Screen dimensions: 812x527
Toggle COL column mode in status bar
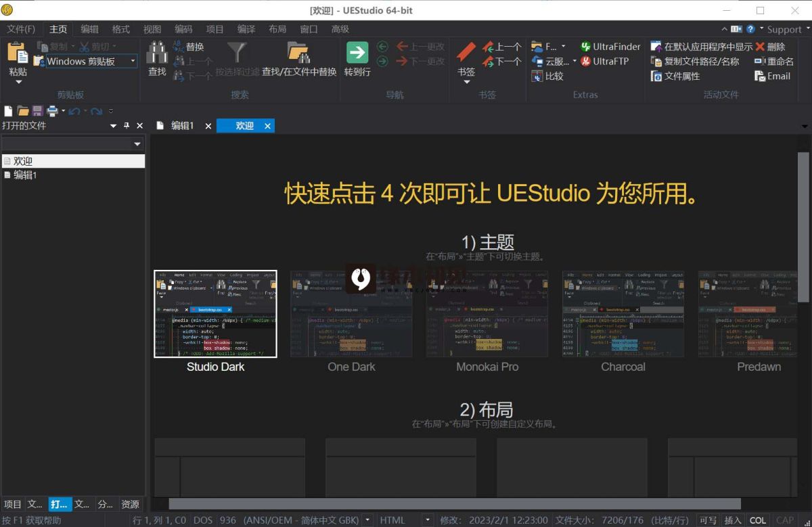(x=759, y=520)
